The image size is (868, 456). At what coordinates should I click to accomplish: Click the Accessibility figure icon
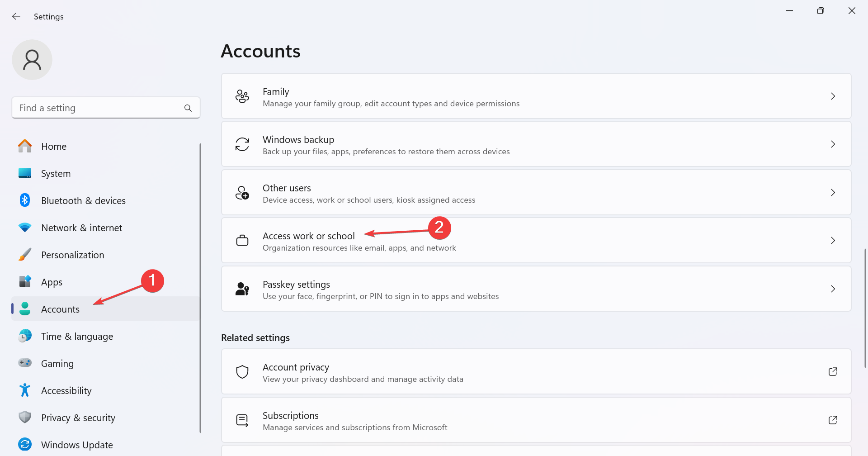[25, 390]
